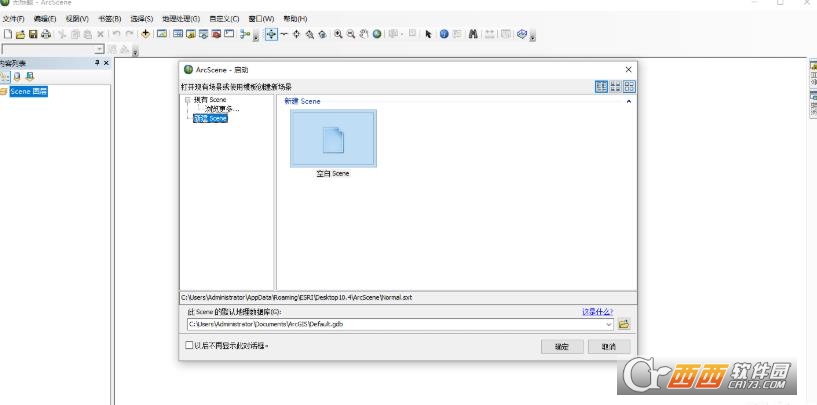Pin the table of contents panel

[97, 63]
